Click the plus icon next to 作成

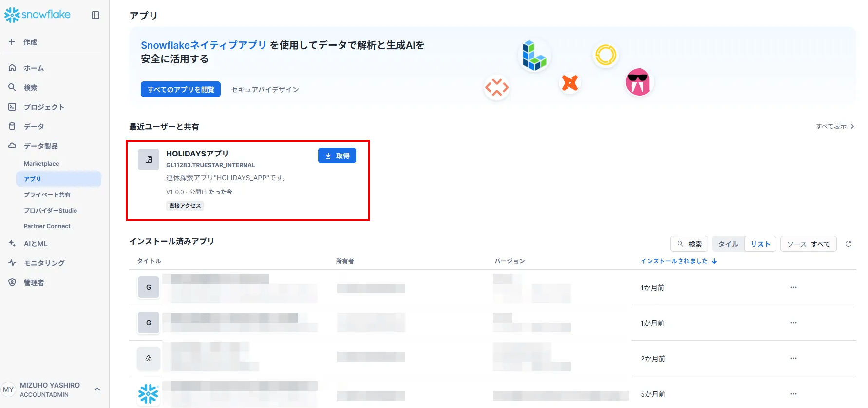(12, 42)
